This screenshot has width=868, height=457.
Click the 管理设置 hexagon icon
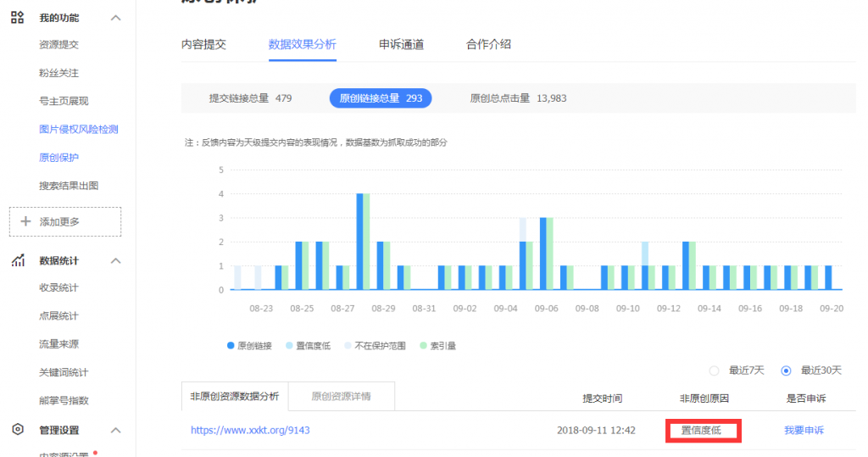click(18, 429)
